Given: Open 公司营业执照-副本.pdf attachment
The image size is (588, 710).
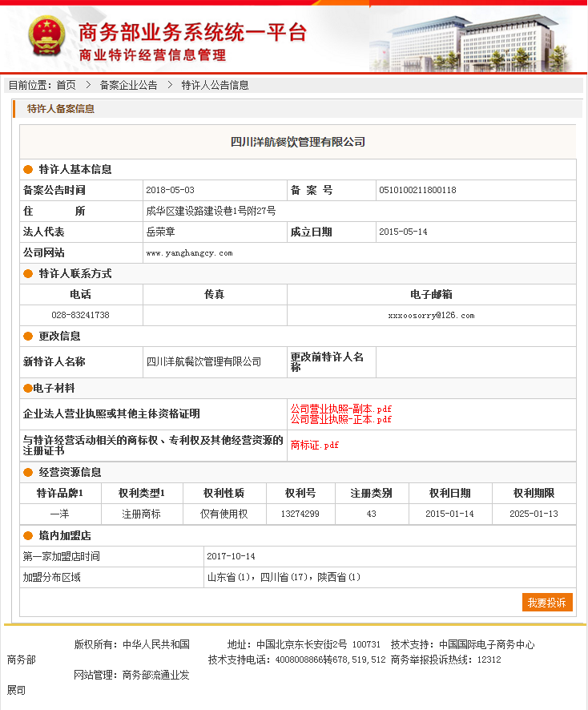Looking at the screenshot, I should [340, 409].
